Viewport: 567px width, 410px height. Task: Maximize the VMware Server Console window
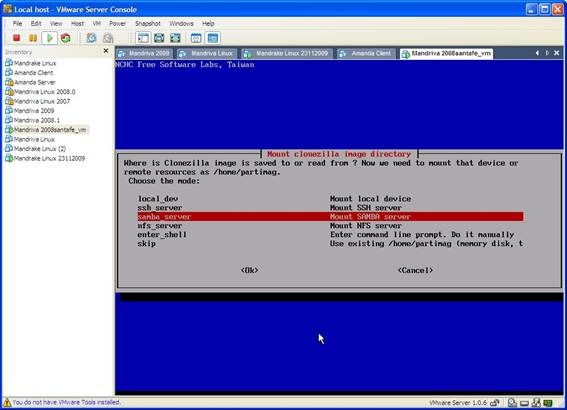[x=545, y=9]
